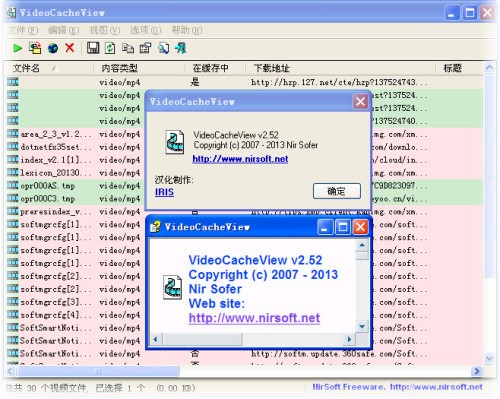Sort by the 内容类型 column header
The image size is (500, 399).
[x=139, y=68]
